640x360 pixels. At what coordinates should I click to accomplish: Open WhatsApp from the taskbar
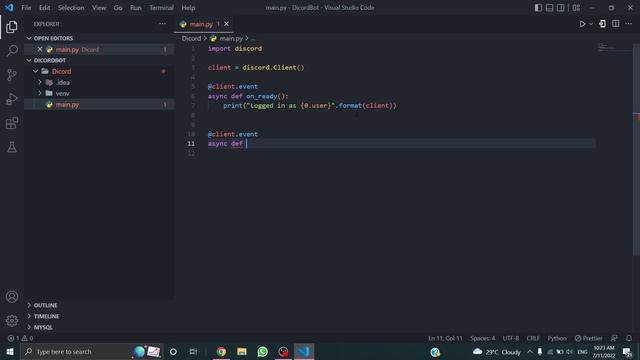262,351
